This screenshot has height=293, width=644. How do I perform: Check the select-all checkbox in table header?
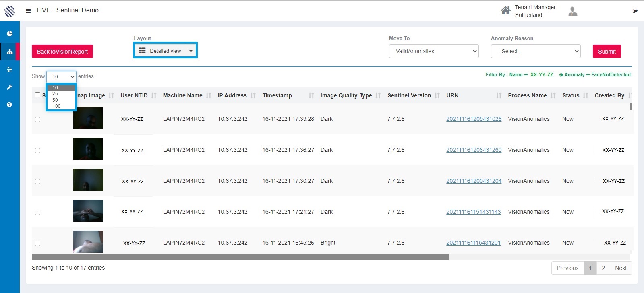click(x=37, y=95)
